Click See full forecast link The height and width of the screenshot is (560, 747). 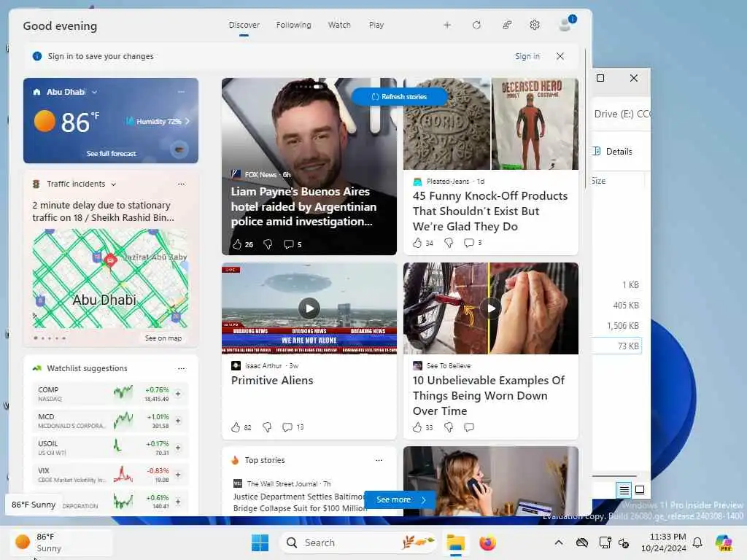tap(111, 153)
